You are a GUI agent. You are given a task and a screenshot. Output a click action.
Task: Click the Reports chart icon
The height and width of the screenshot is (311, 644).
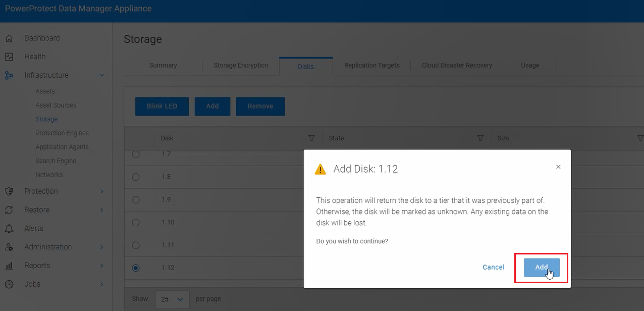click(x=10, y=266)
